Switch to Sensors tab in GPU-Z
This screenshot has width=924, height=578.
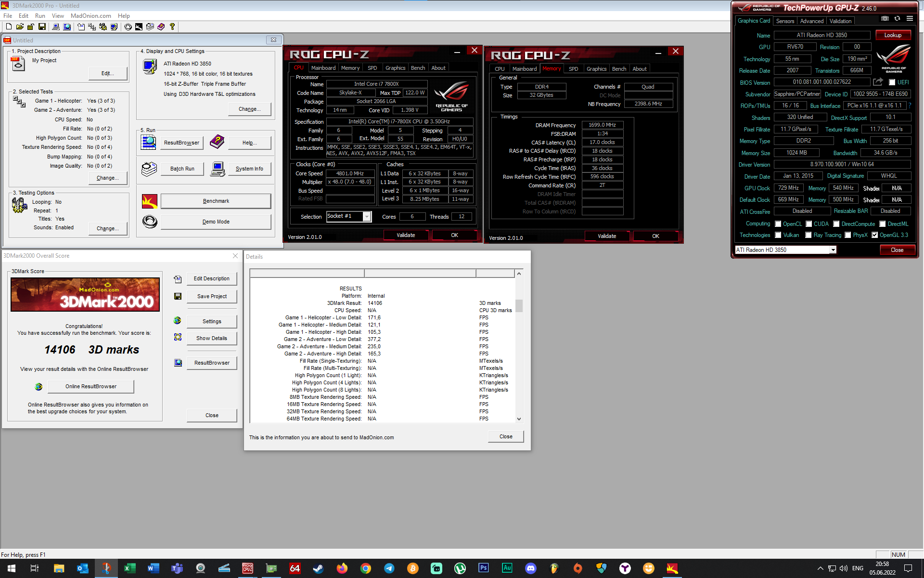point(785,21)
